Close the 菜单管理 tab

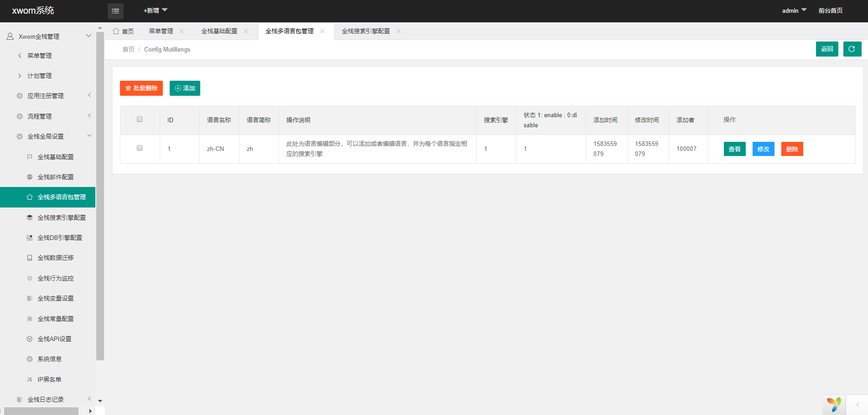[x=182, y=31]
